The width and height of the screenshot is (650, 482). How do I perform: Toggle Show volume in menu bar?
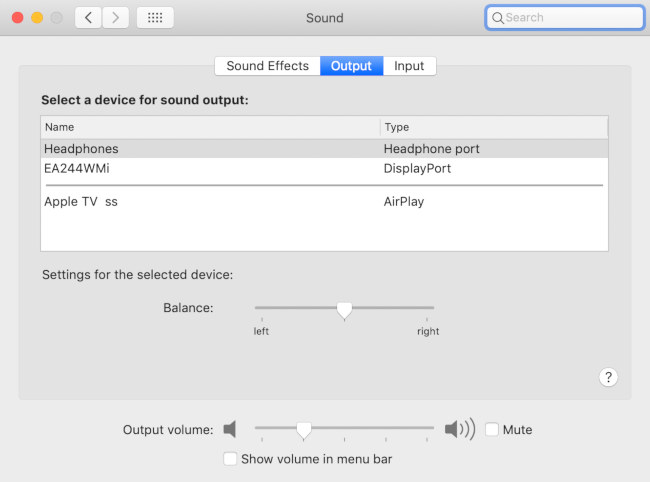click(231, 459)
